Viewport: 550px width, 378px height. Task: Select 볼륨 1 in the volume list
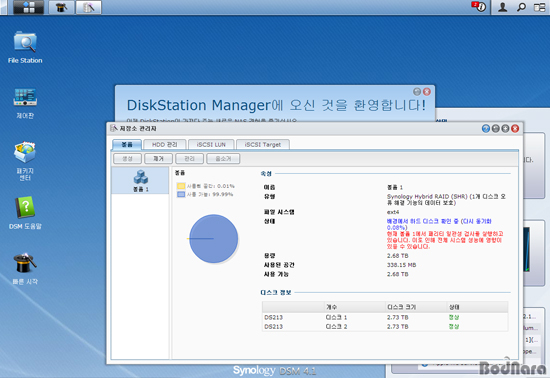coord(140,181)
